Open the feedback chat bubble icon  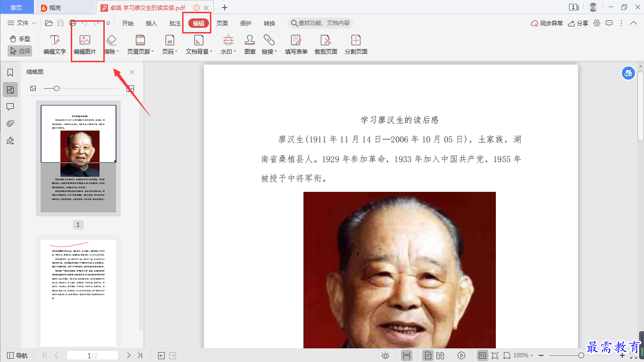[609, 23]
